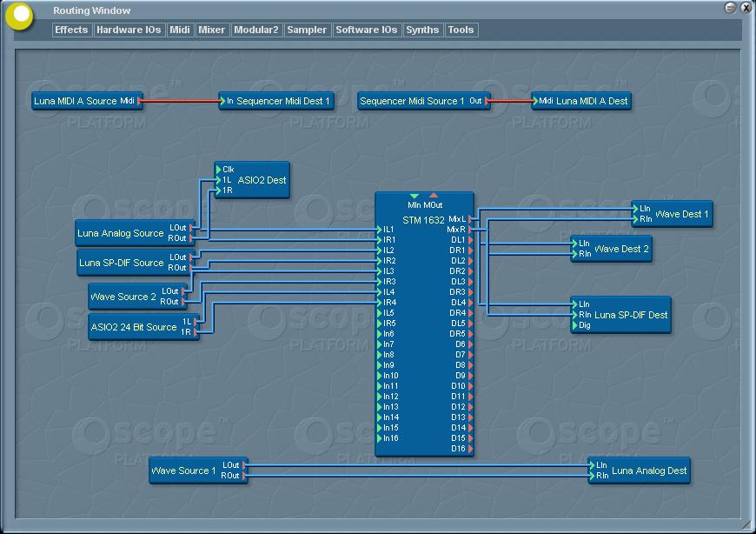
Task: Select the Wave Source 2 module
Action: [x=138, y=297]
